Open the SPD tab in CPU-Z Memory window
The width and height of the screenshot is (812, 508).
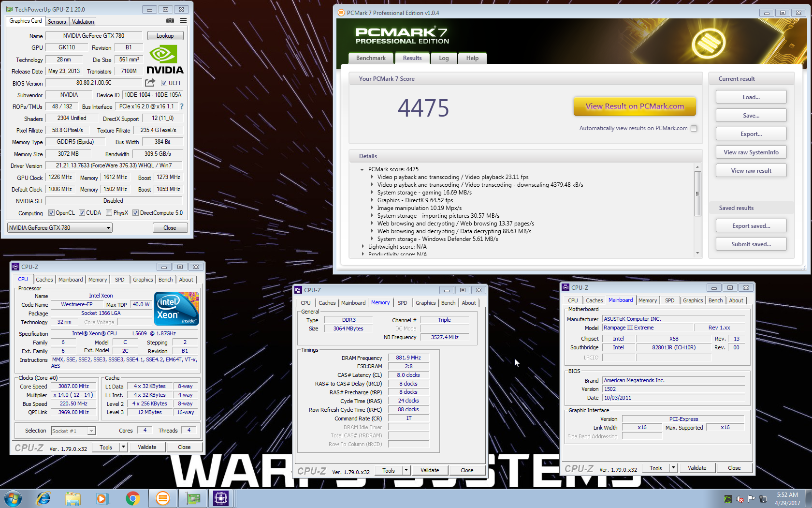403,303
